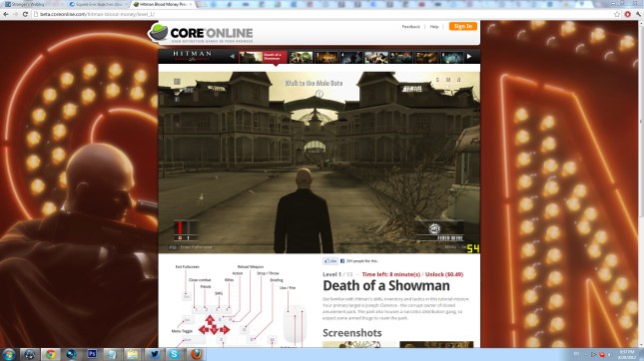Switch to the second browser tab

(x=97, y=4)
